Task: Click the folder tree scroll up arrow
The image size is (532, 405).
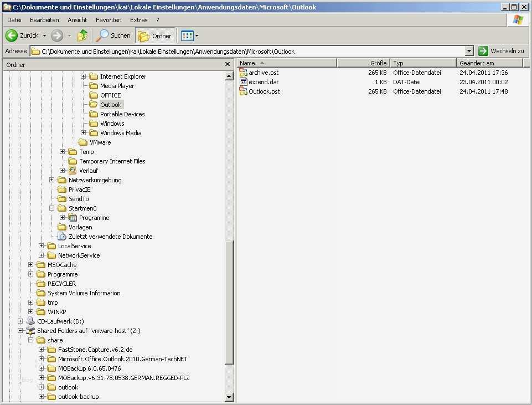Action: coord(229,76)
